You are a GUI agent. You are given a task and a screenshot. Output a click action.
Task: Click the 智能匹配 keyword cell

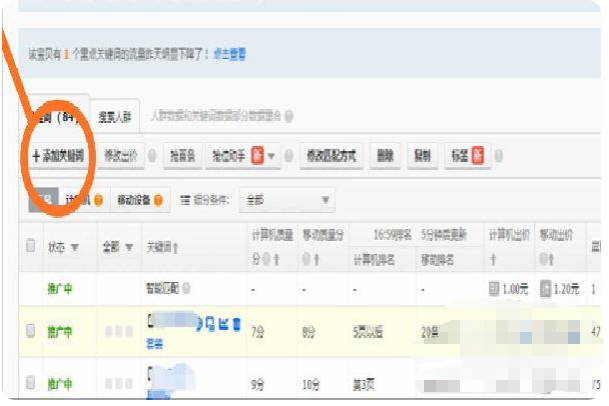point(162,288)
